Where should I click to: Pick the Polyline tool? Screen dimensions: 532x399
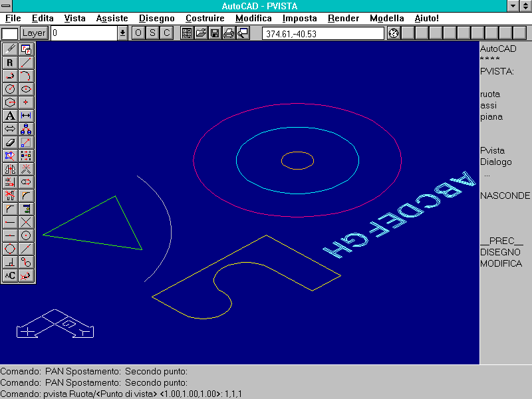click(10, 76)
